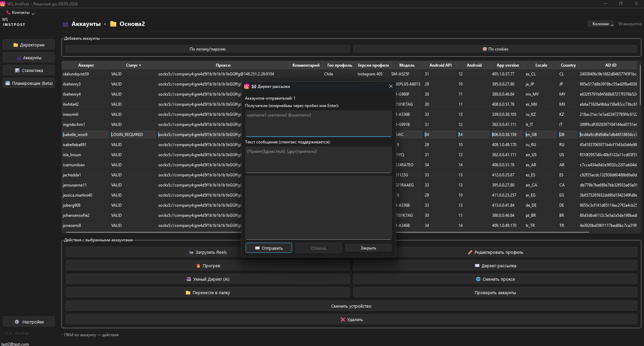644x346 pixels.
Task: Open the Контакты dropdown menu
Action: [x=21, y=12]
